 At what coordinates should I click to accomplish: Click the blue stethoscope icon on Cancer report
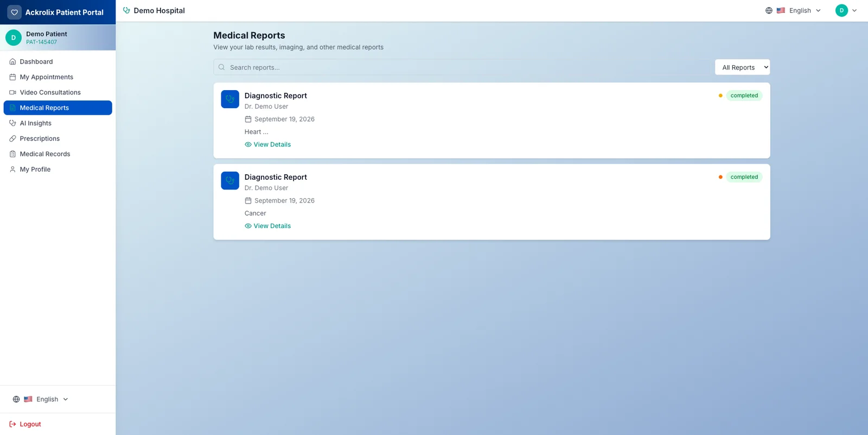pyautogui.click(x=230, y=181)
